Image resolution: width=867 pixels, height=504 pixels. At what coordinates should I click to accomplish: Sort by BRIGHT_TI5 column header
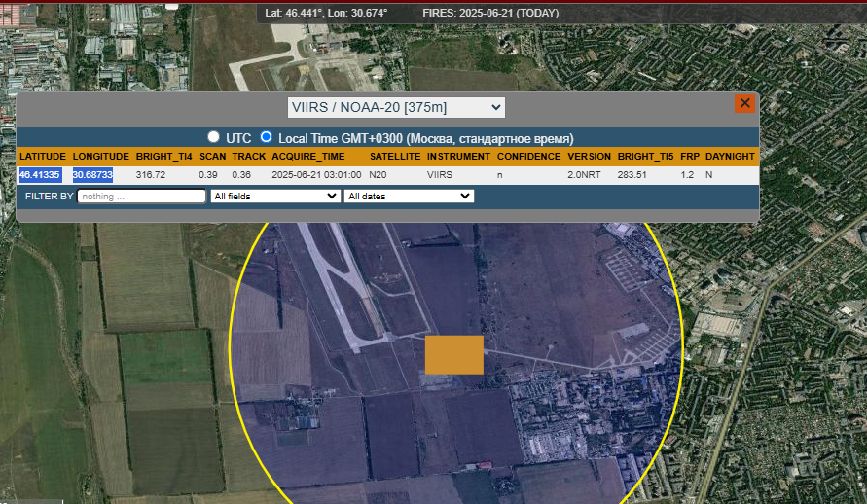[645, 157]
